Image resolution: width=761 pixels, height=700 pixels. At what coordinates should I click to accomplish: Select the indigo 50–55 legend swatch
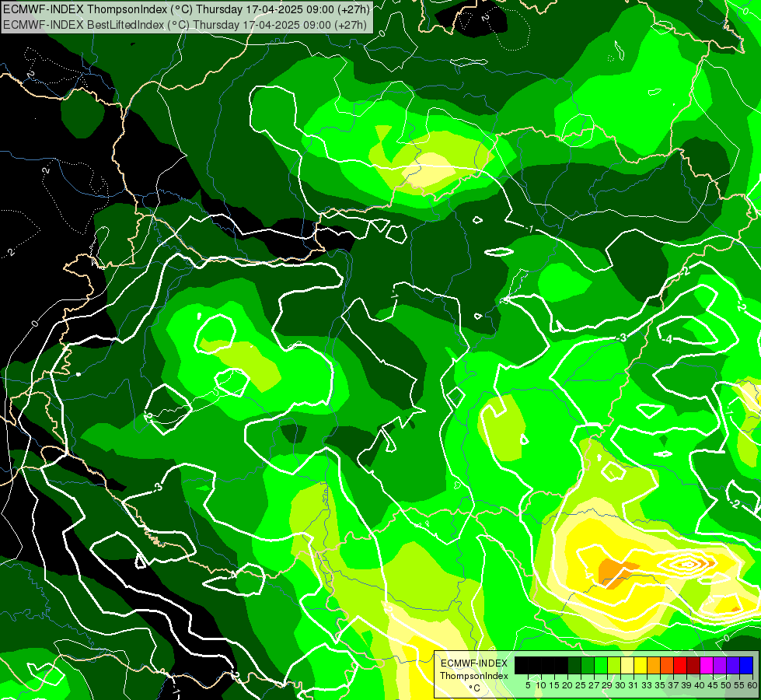click(733, 665)
